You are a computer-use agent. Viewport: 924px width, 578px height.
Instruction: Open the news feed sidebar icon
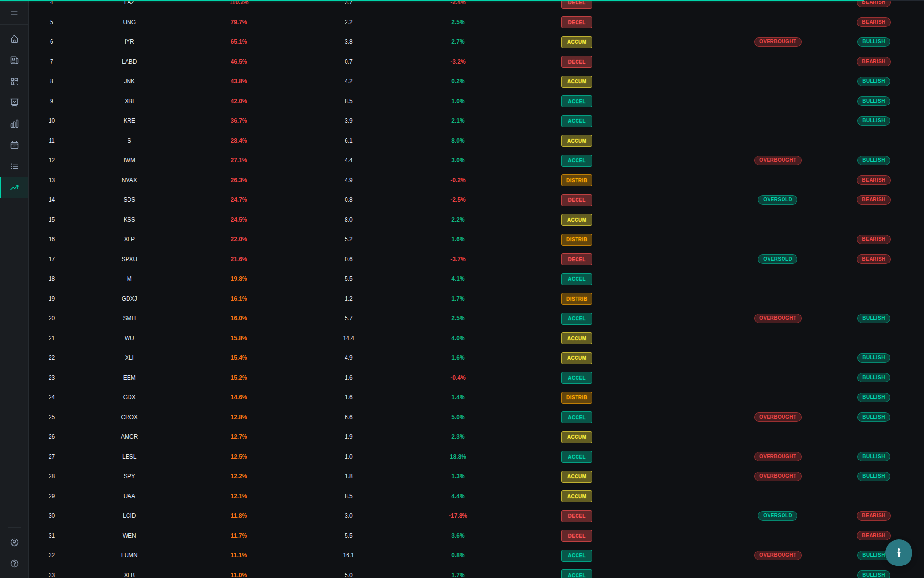[x=14, y=60]
